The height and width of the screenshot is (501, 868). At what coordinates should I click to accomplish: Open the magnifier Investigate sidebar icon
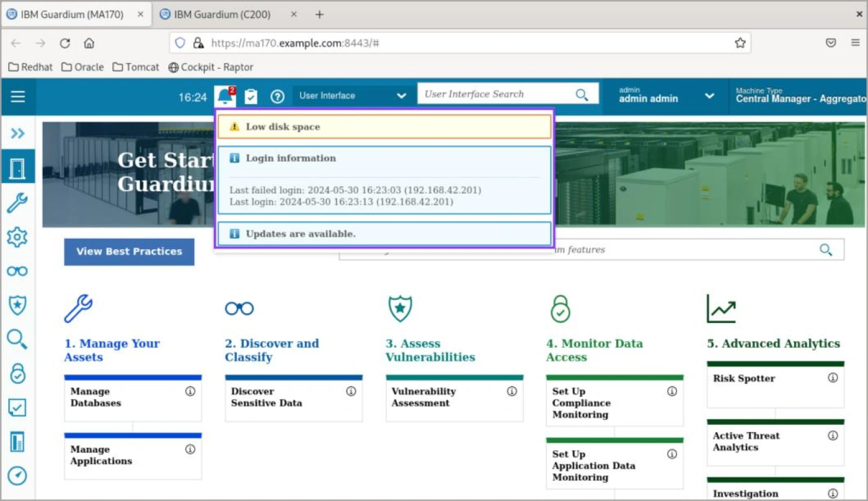[x=17, y=339]
